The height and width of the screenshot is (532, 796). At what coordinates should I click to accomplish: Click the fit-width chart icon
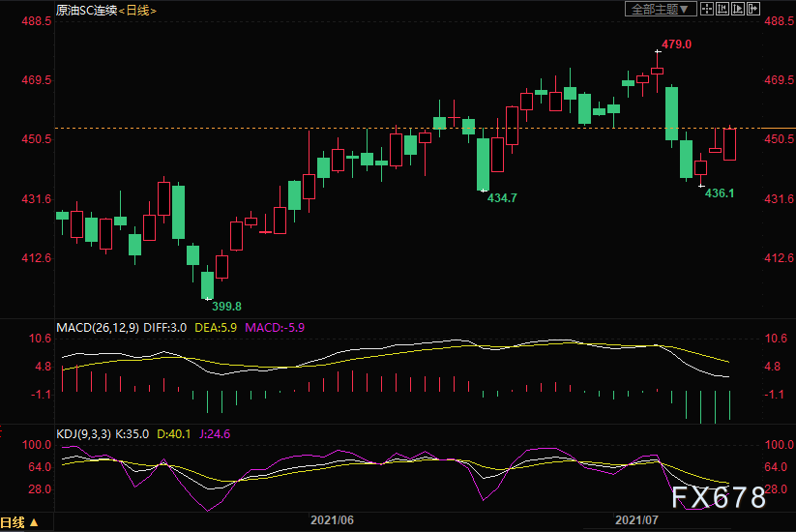click(722, 9)
